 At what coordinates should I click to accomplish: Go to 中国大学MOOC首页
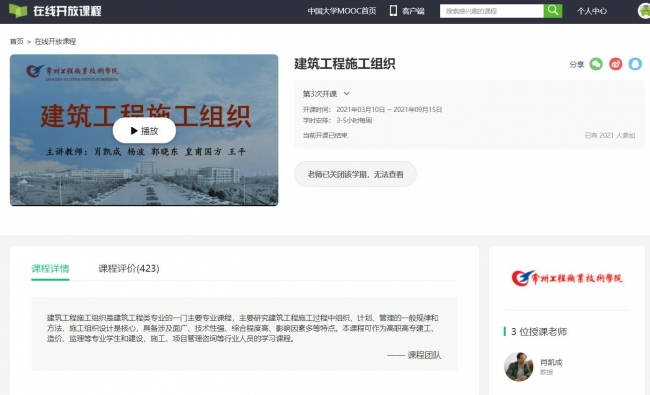[342, 11]
